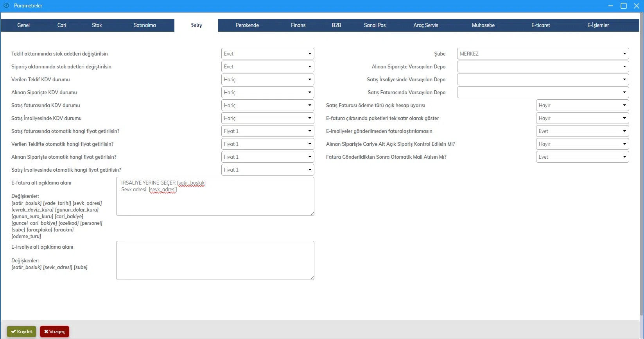Switch to the Muhasebe tab
Screen dimensions: 644x339
483,25
